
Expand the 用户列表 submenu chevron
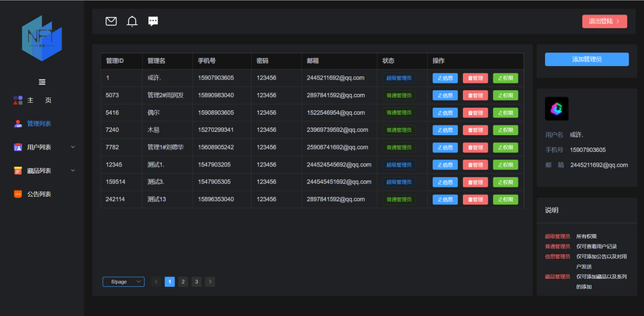[x=72, y=147]
